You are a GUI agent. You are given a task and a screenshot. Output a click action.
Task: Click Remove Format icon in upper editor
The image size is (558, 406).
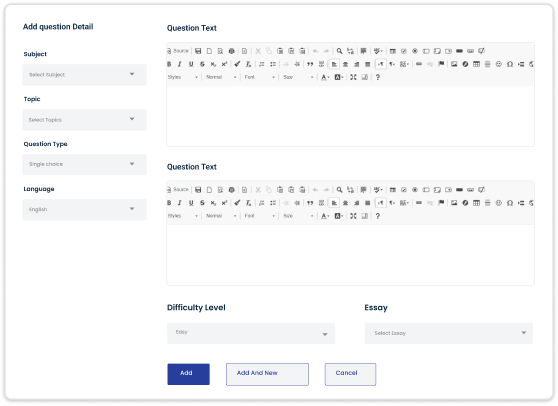click(248, 64)
